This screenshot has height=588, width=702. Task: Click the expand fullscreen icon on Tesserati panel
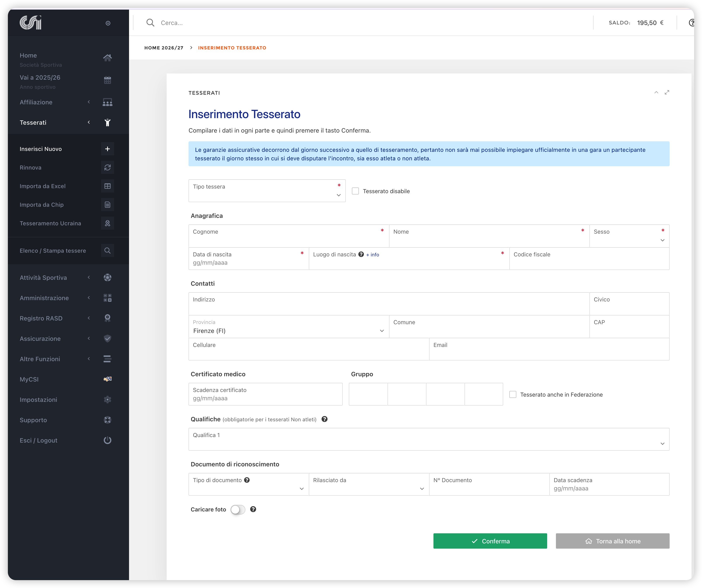pos(667,93)
